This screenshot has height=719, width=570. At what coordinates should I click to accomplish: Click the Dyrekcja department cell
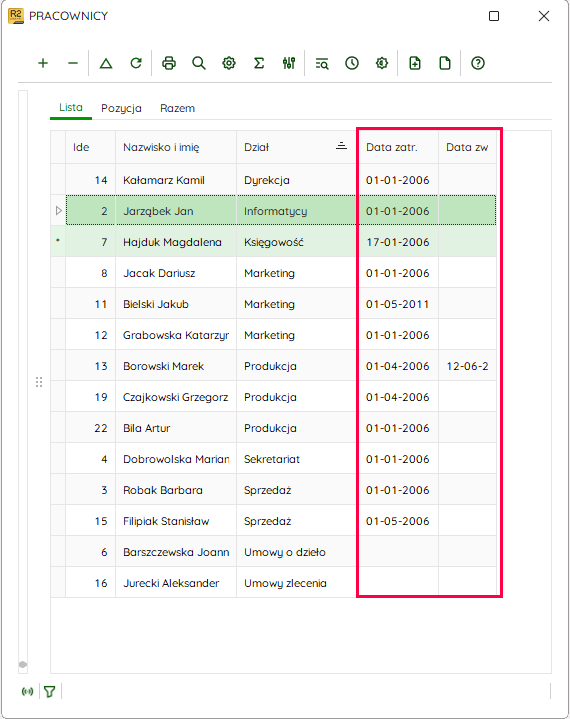pos(297,180)
